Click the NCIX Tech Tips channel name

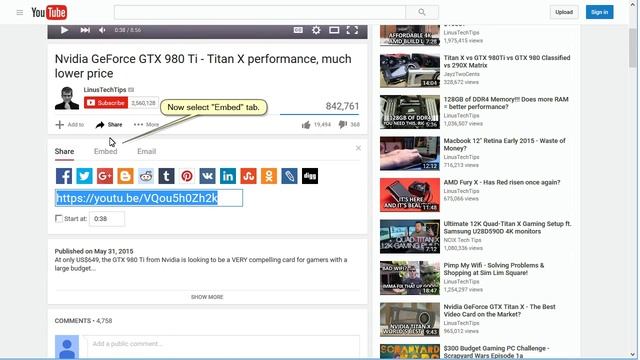tap(462, 240)
